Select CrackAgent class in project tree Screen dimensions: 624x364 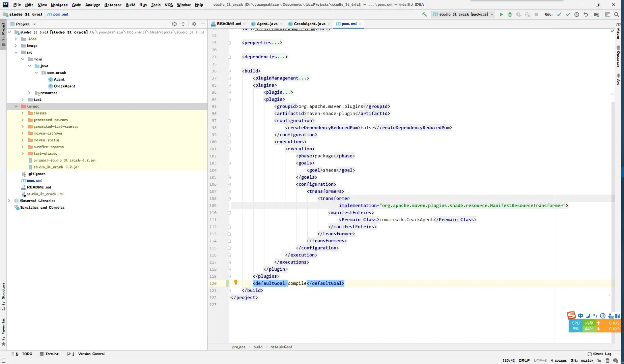pos(64,86)
